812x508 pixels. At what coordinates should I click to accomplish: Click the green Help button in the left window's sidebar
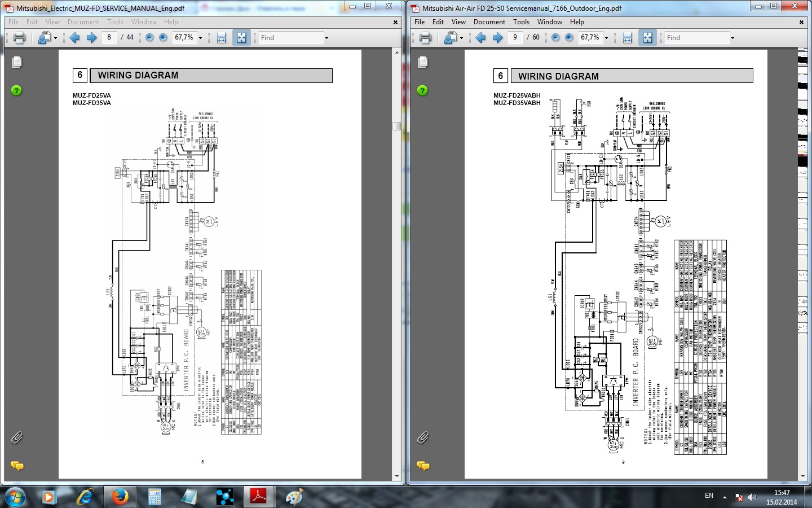pyautogui.click(x=17, y=90)
